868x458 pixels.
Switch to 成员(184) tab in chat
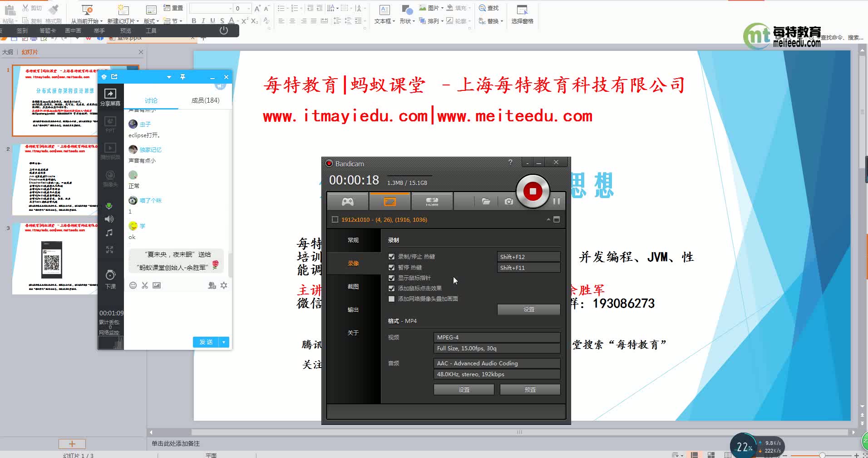click(x=205, y=100)
